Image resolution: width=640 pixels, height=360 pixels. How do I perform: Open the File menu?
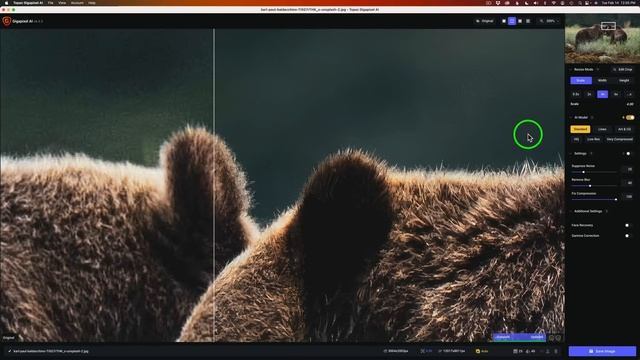[x=51, y=3]
